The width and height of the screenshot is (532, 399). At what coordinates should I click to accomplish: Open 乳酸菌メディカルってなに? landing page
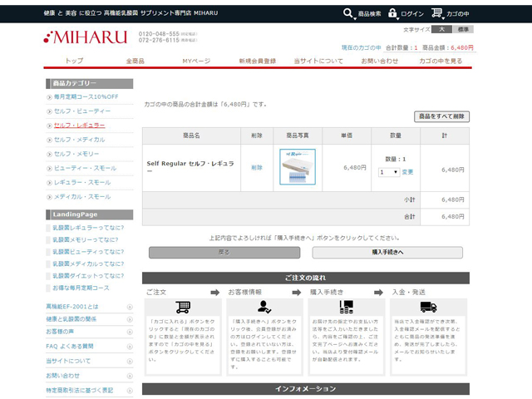coord(88,264)
